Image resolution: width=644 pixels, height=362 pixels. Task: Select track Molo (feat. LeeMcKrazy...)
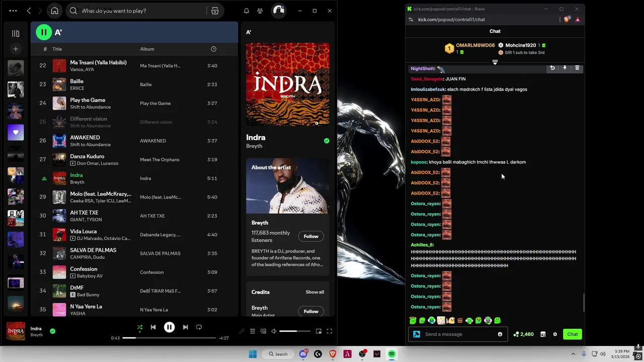coord(134,197)
